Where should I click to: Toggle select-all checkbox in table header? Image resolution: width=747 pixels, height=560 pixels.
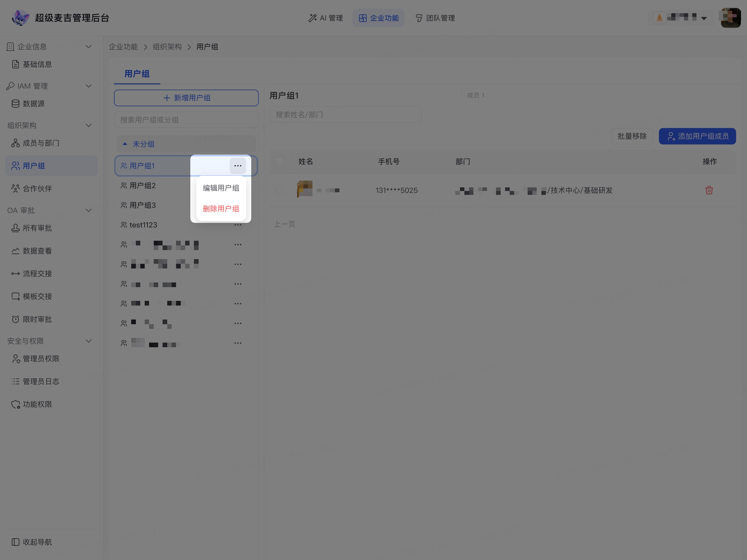tap(280, 161)
